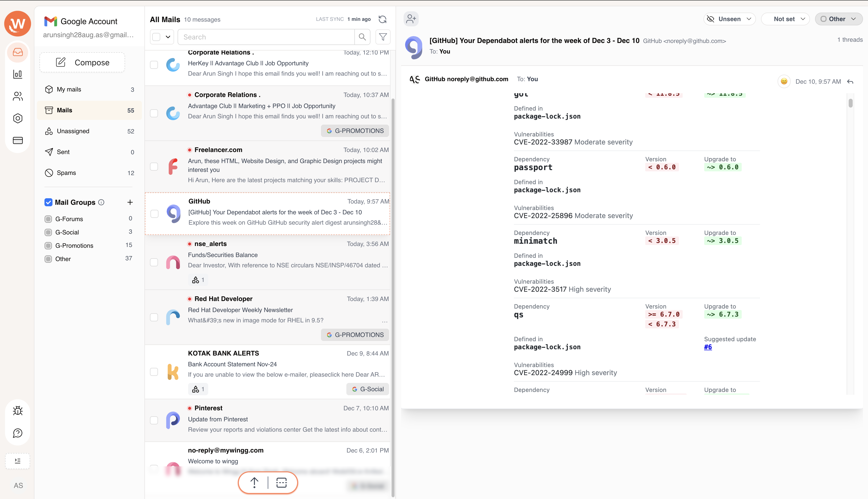
Task: Expand the Other category dropdown
Action: coord(838,19)
